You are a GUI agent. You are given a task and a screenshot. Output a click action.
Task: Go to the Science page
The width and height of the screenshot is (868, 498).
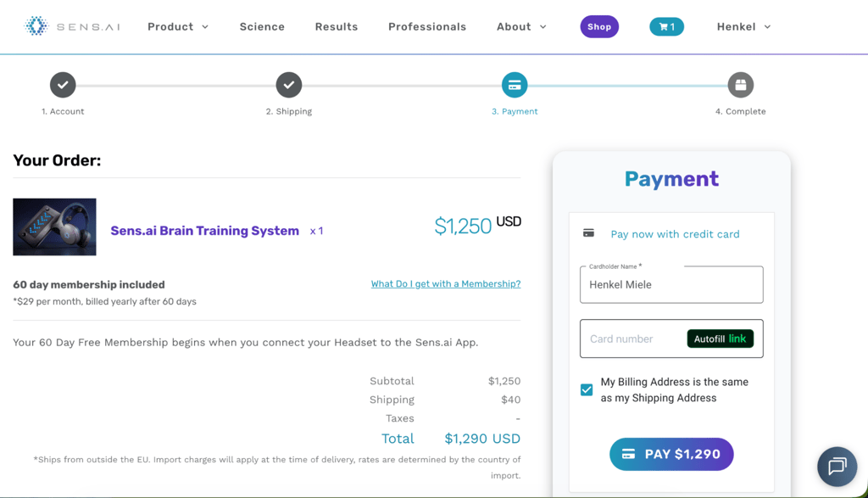pyautogui.click(x=262, y=26)
